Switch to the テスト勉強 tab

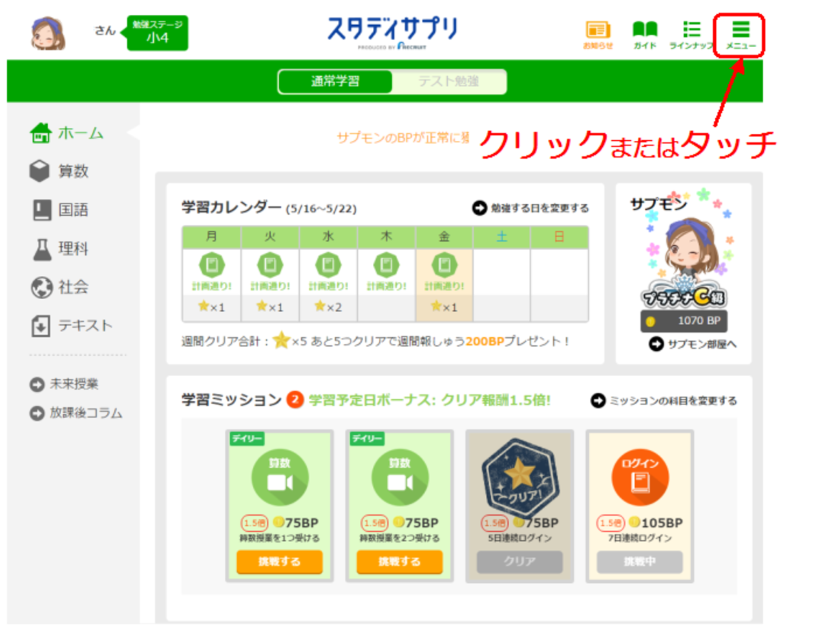point(448,81)
